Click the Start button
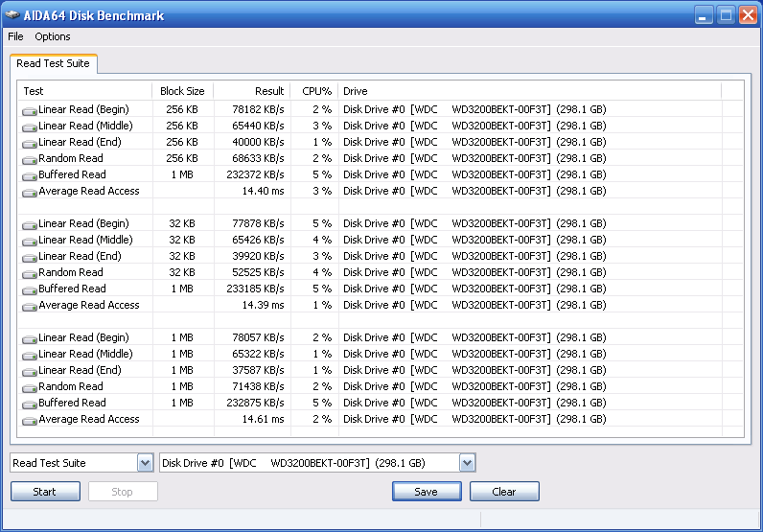This screenshot has height=532, width=763. tap(45, 492)
